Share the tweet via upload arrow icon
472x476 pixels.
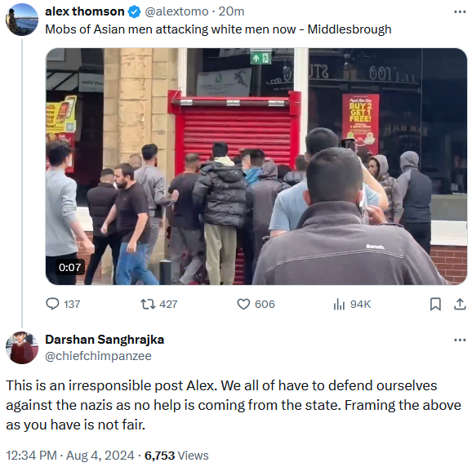(460, 304)
